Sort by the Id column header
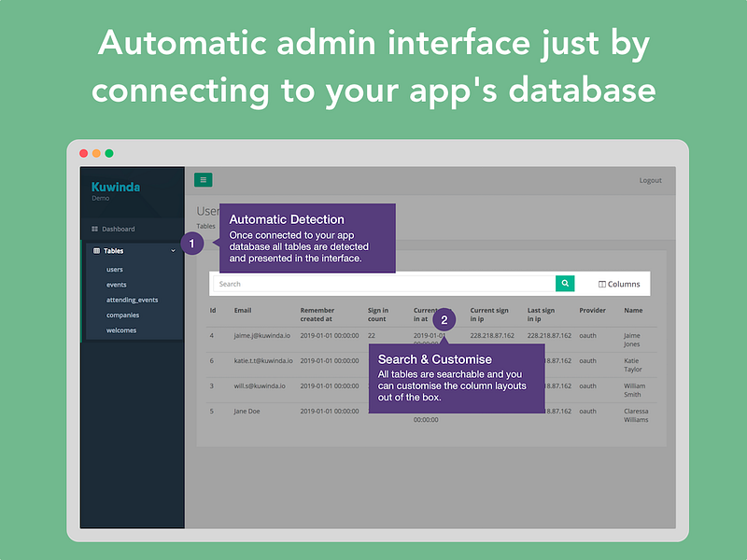This screenshot has width=747, height=560. click(213, 311)
